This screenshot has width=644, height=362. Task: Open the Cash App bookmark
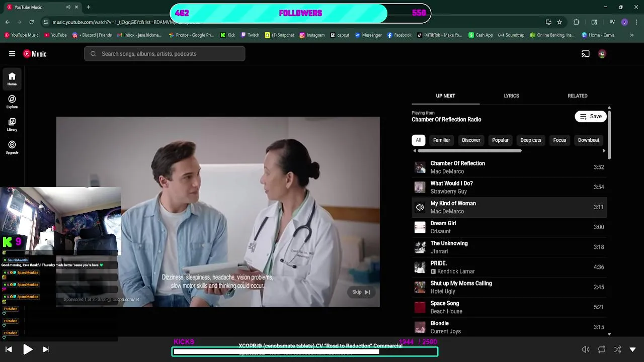tap(480, 35)
